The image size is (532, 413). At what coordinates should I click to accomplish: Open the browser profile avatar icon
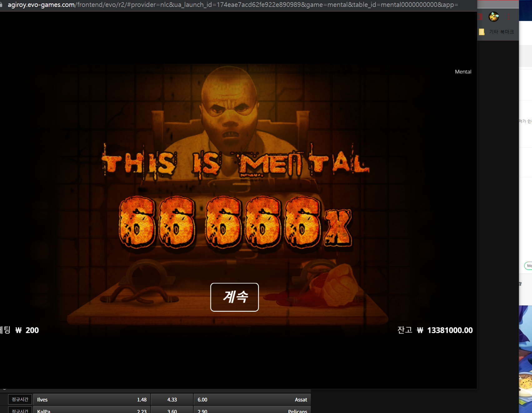click(494, 17)
